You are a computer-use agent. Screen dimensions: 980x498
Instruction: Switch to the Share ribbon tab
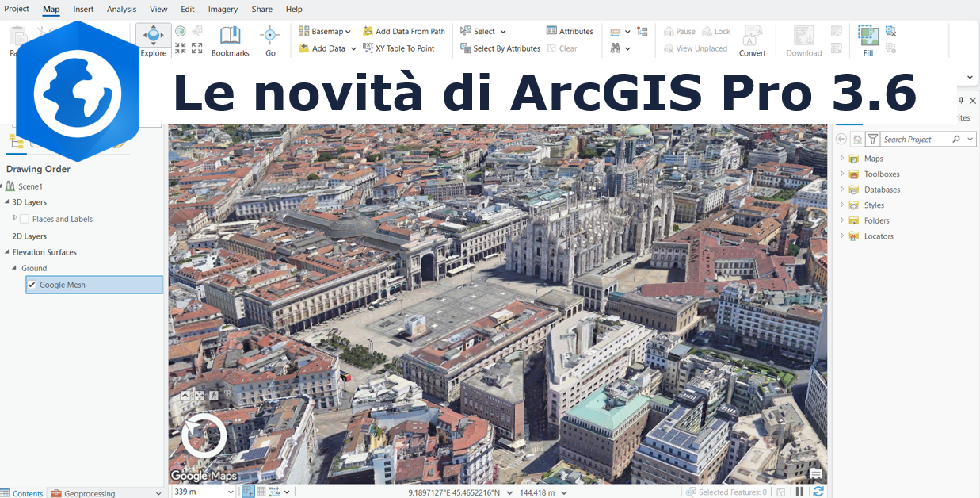click(261, 9)
